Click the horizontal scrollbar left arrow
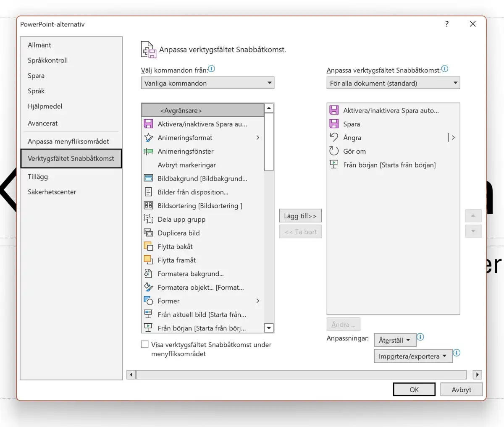 point(131,375)
